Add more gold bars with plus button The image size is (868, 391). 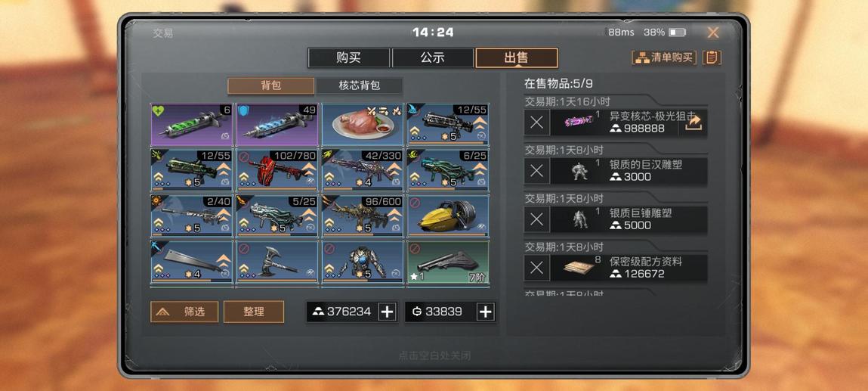[387, 312]
